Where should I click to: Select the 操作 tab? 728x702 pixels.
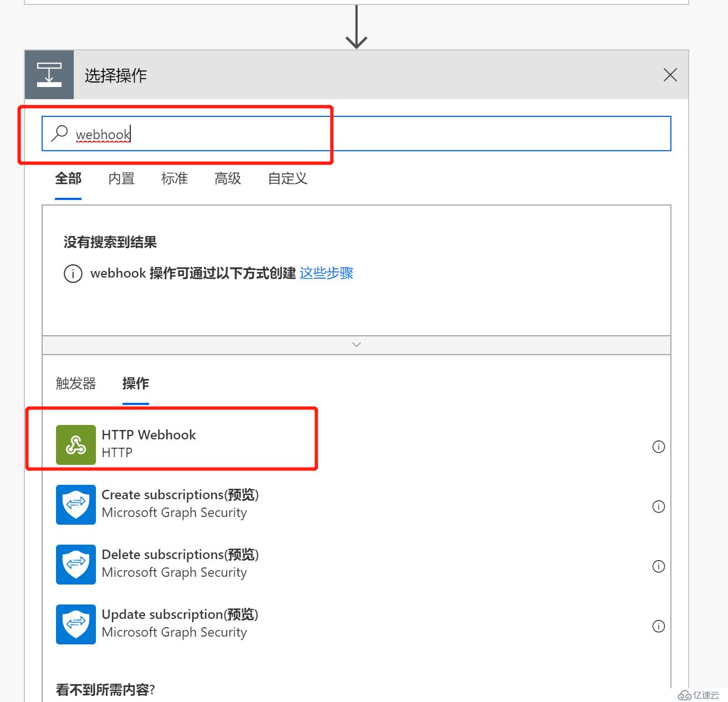(136, 383)
